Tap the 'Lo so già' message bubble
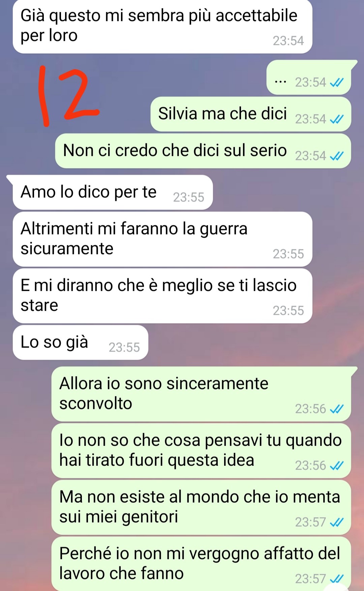Image resolution: width=364 pixels, height=591 pixels. (81, 342)
